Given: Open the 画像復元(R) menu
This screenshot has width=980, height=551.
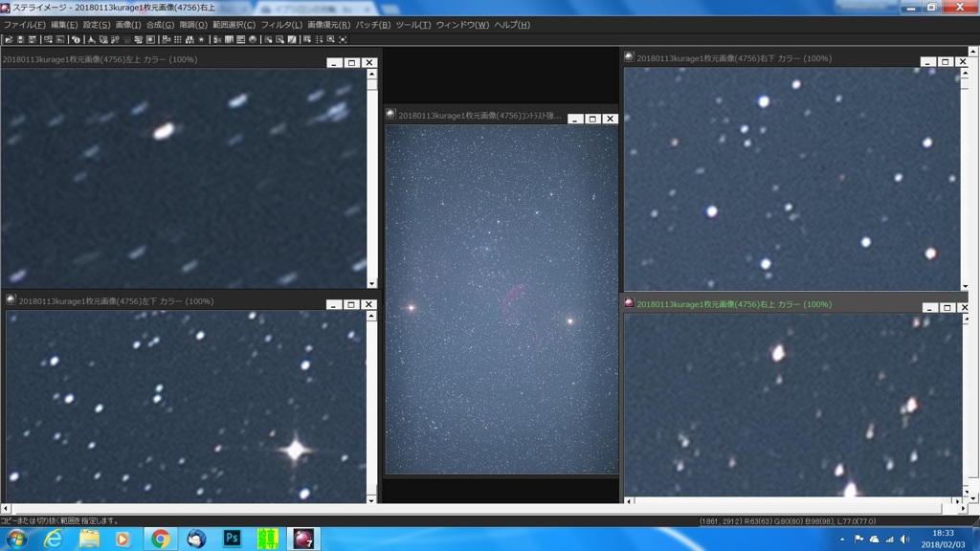Looking at the screenshot, I should coord(329,25).
